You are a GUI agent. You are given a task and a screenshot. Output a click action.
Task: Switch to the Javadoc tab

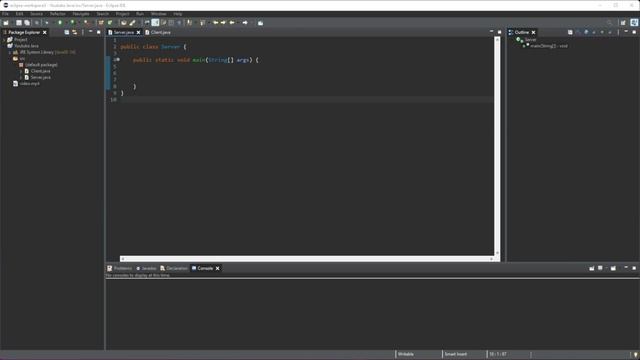pyautogui.click(x=146, y=268)
